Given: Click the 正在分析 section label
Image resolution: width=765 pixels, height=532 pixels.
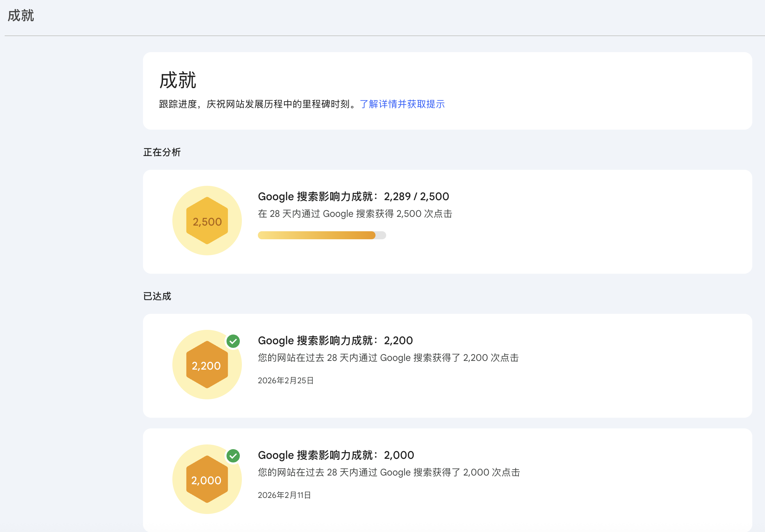Looking at the screenshot, I should click(162, 152).
